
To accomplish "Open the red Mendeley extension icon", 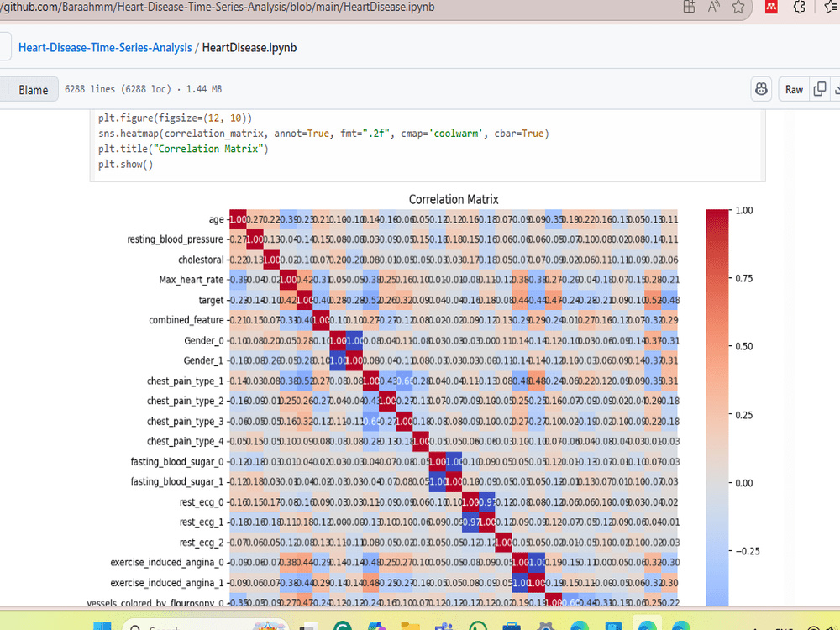I will coord(771,7).
